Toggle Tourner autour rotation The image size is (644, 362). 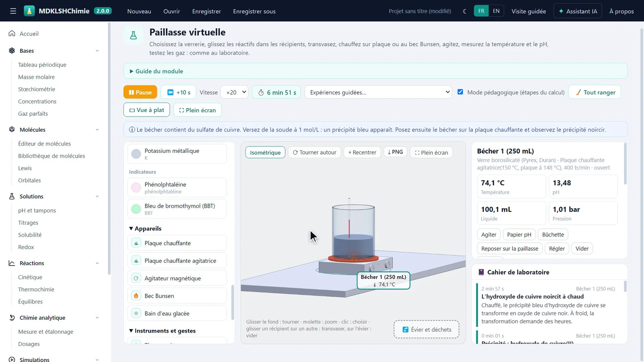(x=314, y=152)
